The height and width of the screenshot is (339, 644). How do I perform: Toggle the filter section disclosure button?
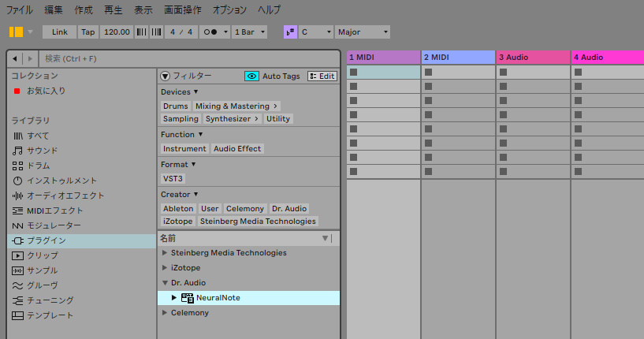166,76
